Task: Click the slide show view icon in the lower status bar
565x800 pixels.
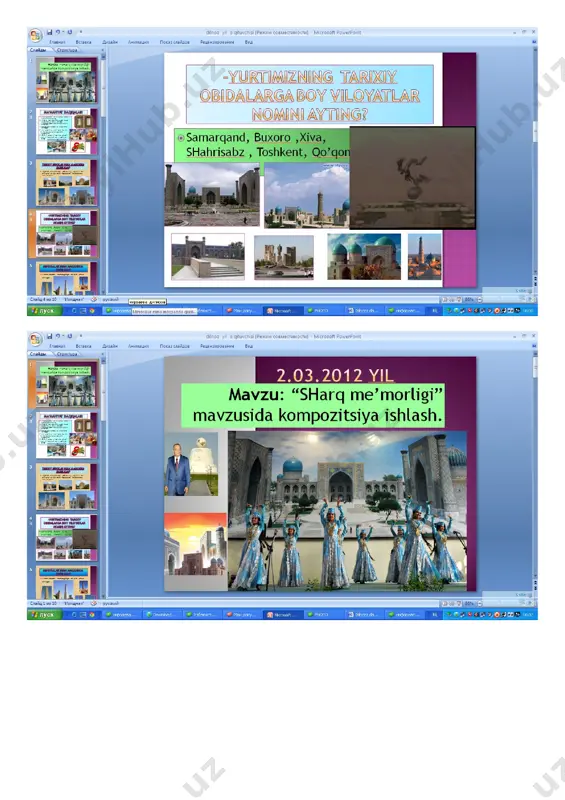Action: (x=459, y=604)
